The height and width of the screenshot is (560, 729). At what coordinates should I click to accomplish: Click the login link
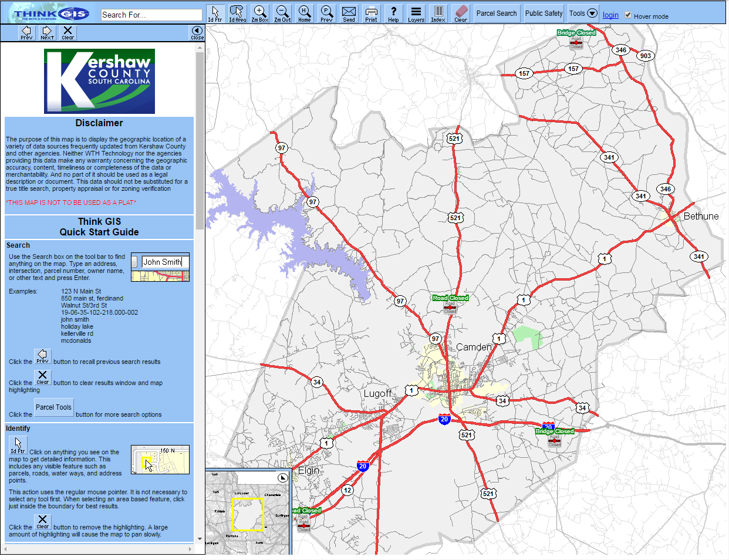[x=610, y=15]
